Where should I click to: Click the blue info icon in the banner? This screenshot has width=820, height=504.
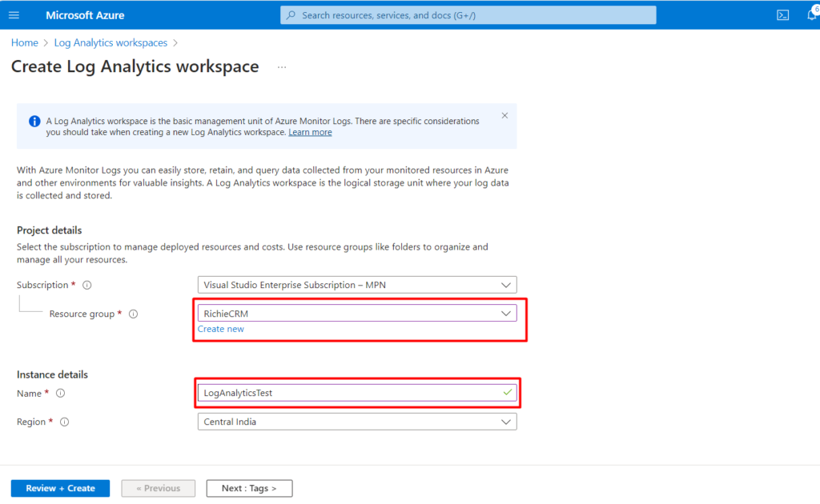tap(34, 121)
